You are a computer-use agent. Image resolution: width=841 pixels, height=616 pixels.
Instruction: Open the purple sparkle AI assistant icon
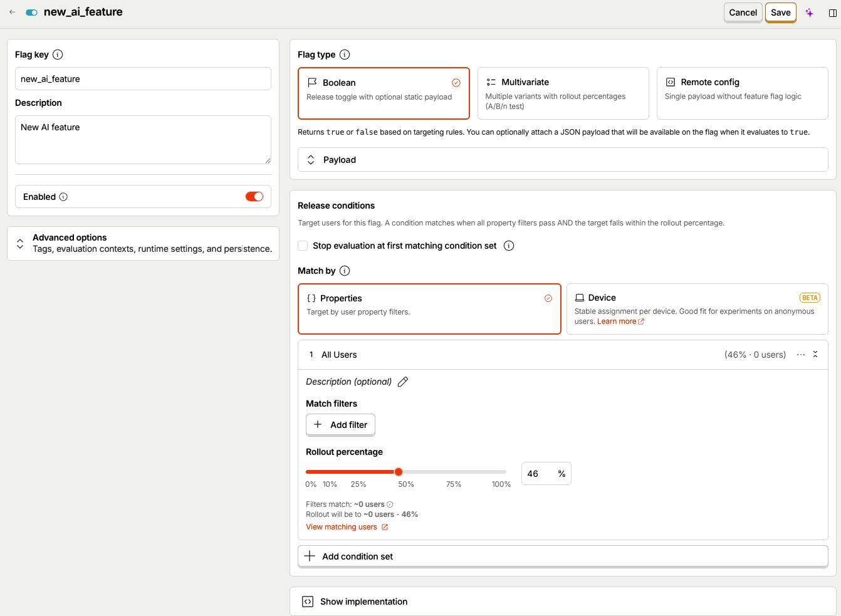(x=810, y=13)
